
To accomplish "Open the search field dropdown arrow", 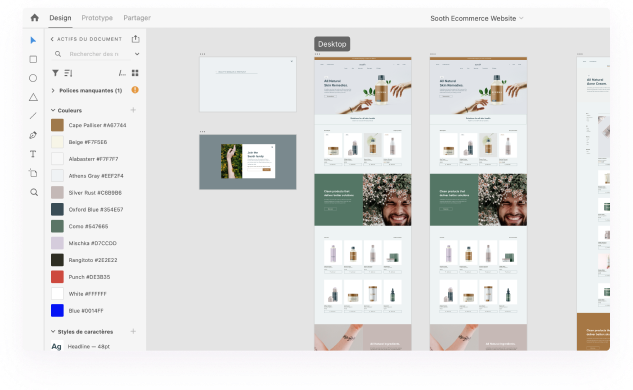I will click(137, 54).
